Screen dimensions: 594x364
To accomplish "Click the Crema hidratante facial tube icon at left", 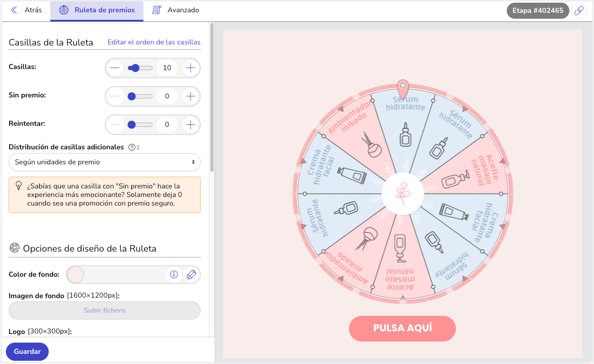I will [352, 176].
